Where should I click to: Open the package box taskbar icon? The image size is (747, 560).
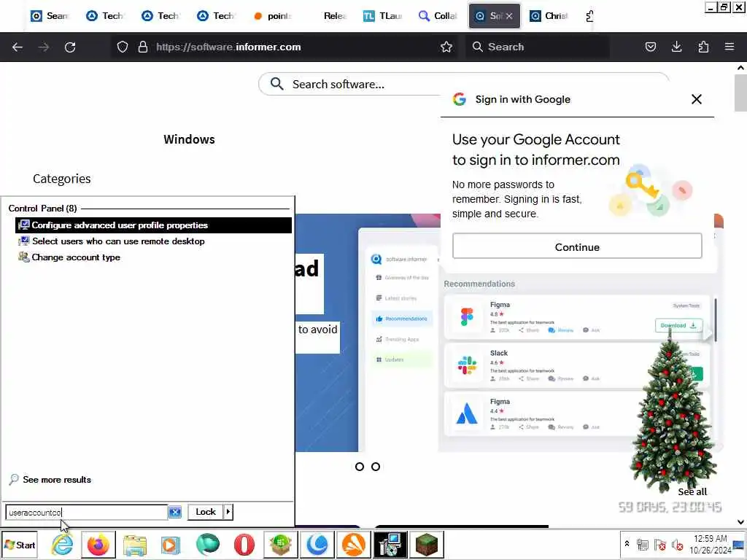[281, 545]
